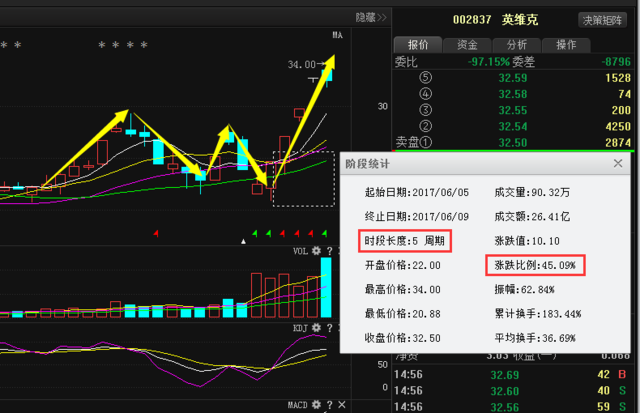
Task: Select sell level ③ price 32.55
Action: (x=513, y=110)
